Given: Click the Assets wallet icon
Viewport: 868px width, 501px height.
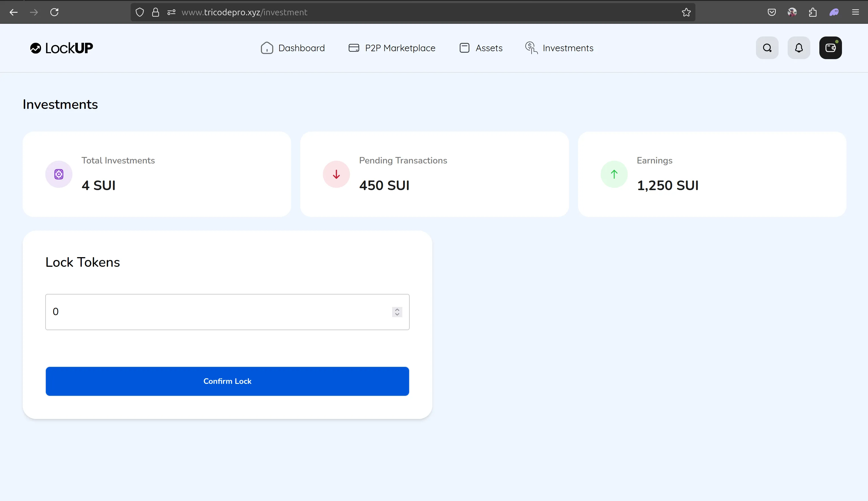Looking at the screenshot, I should click(464, 48).
